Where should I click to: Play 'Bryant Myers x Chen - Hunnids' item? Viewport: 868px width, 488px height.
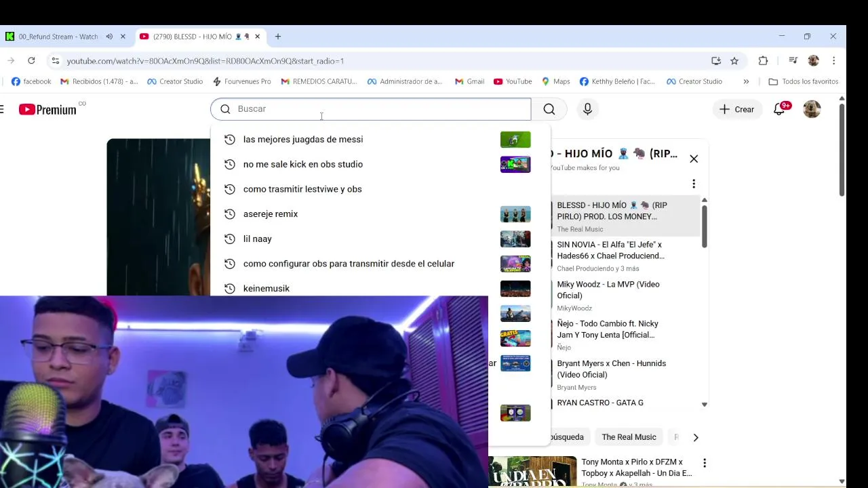tap(624, 375)
